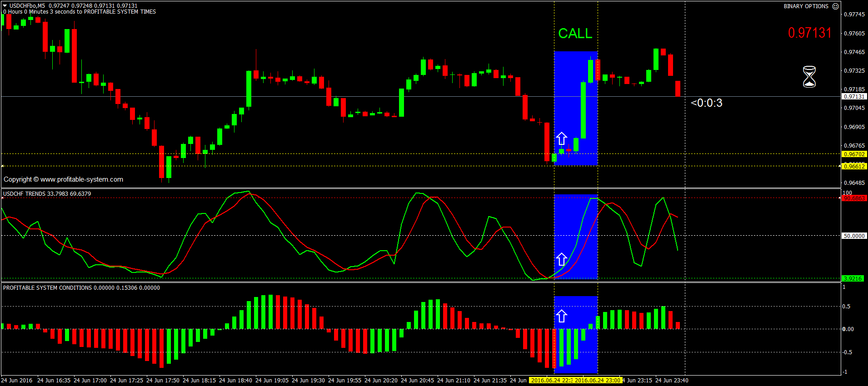Image resolution: width=868 pixels, height=386 pixels.
Task: Click the yellow 0.96612 price level tag
Action: (854, 166)
